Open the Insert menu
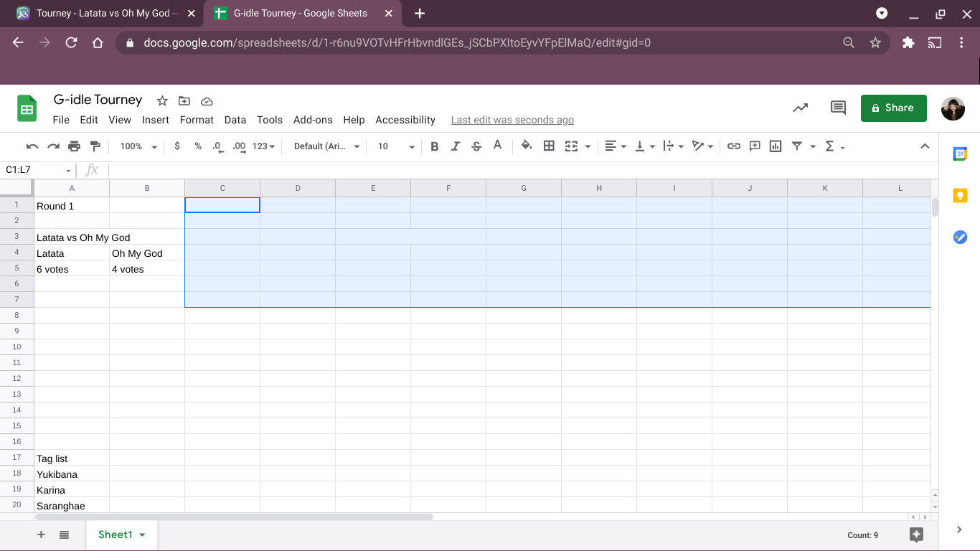The width and height of the screenshot is (980, 551). coord(156,120)
